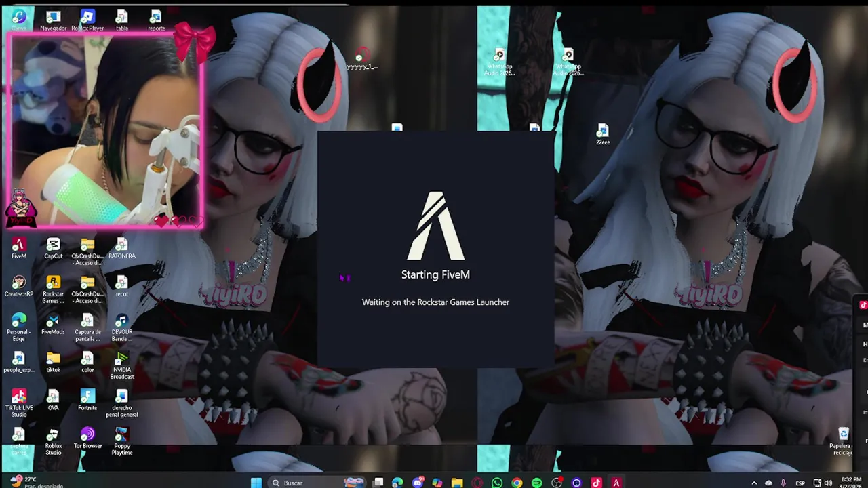Open the clock showing 8:32 PM
This screenshot has height=488, width=868.
(851, 483)
